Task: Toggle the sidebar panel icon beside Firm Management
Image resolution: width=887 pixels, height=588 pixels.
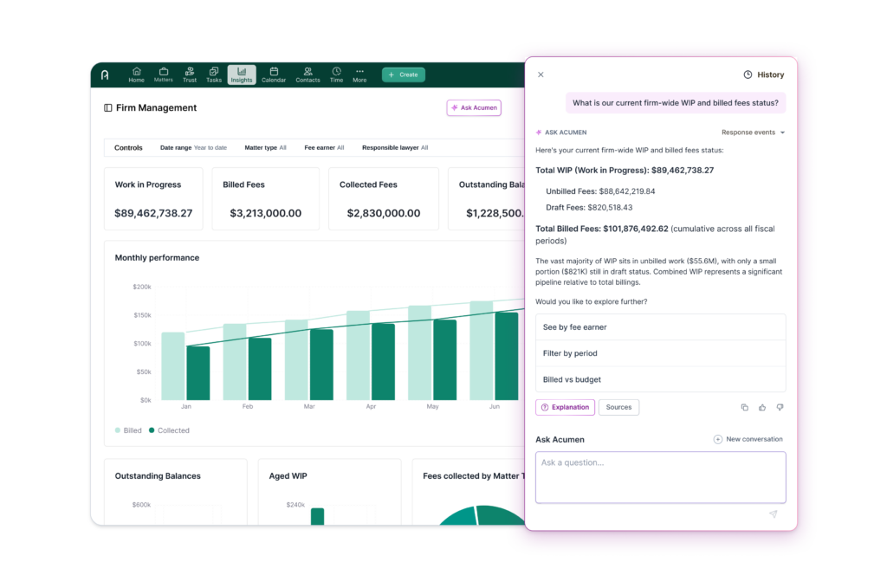Action: click(107, 108)
